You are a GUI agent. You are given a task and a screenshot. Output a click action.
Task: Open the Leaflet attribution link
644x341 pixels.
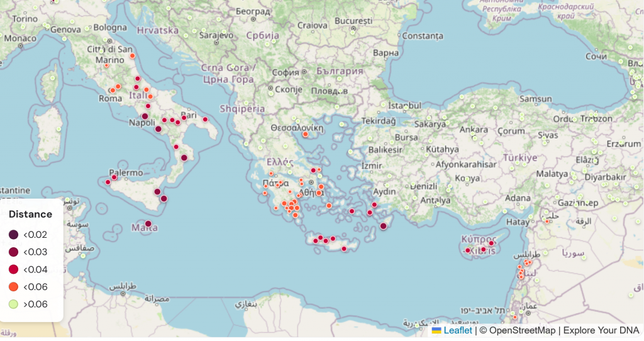(458, 330)
